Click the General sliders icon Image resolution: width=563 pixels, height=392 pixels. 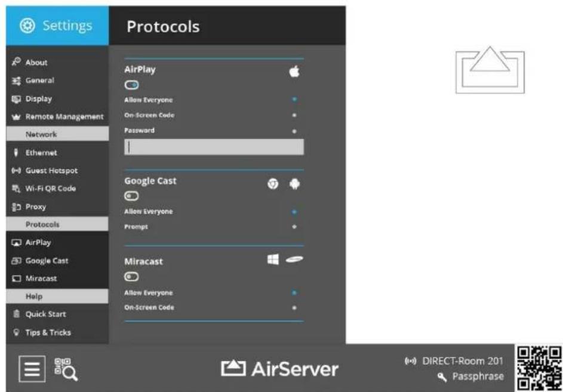tap(16, 81)
